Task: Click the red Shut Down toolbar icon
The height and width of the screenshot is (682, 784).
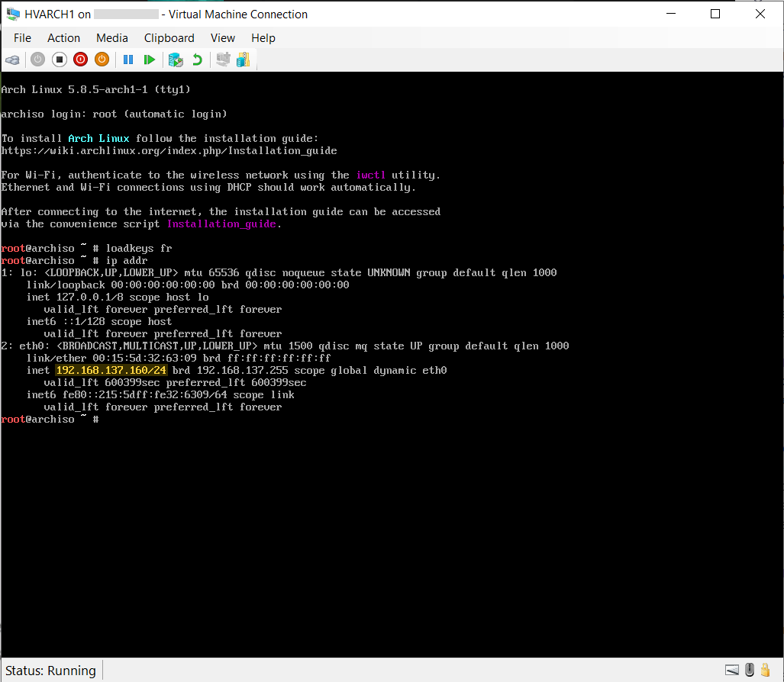Action: (x=80, y=60)
